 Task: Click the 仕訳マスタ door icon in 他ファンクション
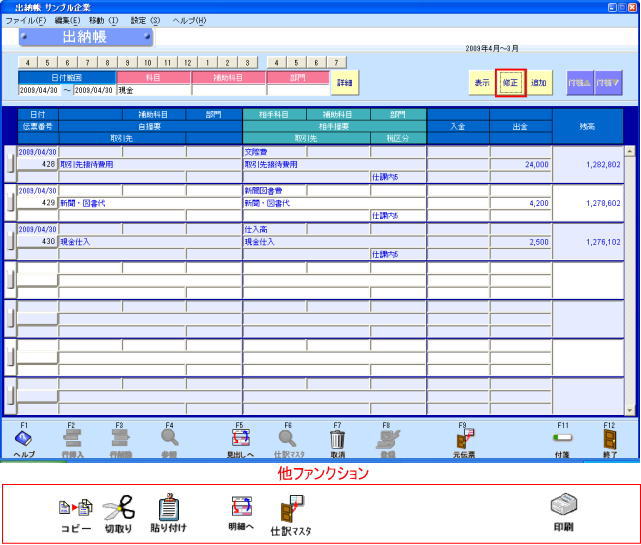[x=292, y=509]
